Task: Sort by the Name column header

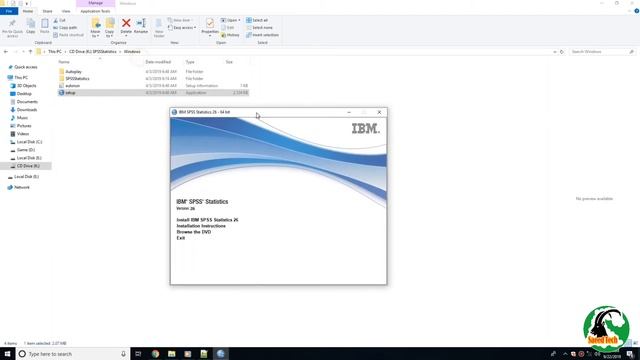Action: [64, 62]
